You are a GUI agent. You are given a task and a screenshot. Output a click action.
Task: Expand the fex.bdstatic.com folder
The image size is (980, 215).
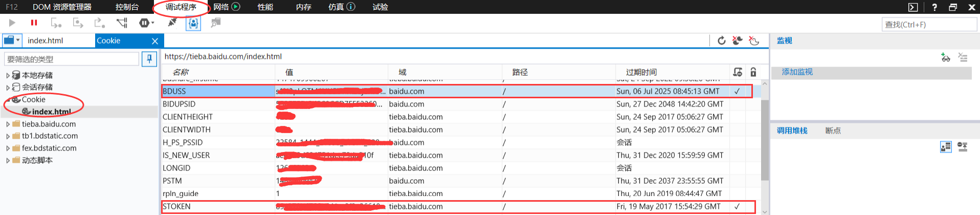pyautogui.click(x=8, y=148)
